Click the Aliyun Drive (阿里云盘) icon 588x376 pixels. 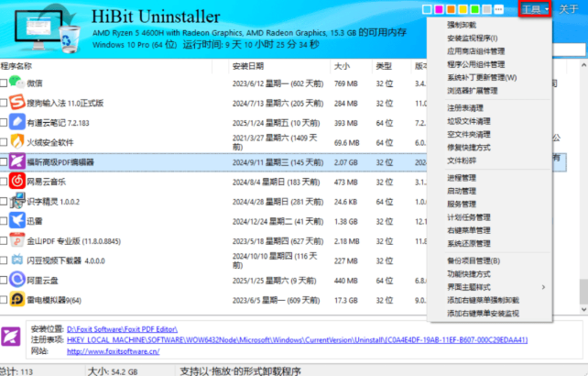[x=17, y=279]
